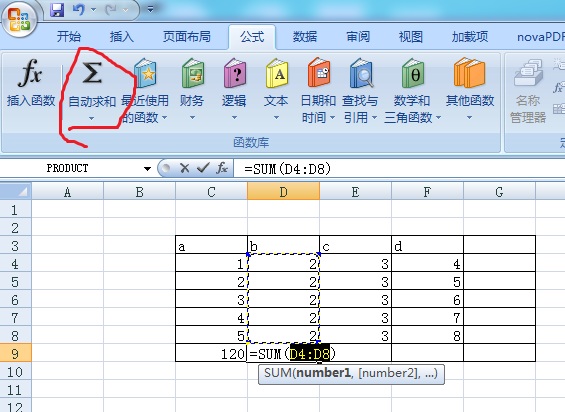Confirm formula with the check mark button
The image size is (565, 412).
(203, 168)
